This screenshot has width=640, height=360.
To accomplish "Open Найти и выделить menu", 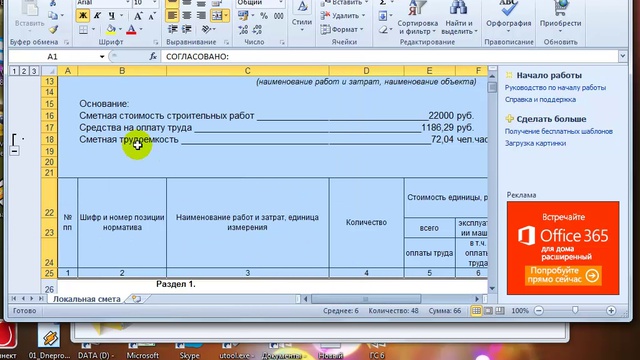I will 459,17.
